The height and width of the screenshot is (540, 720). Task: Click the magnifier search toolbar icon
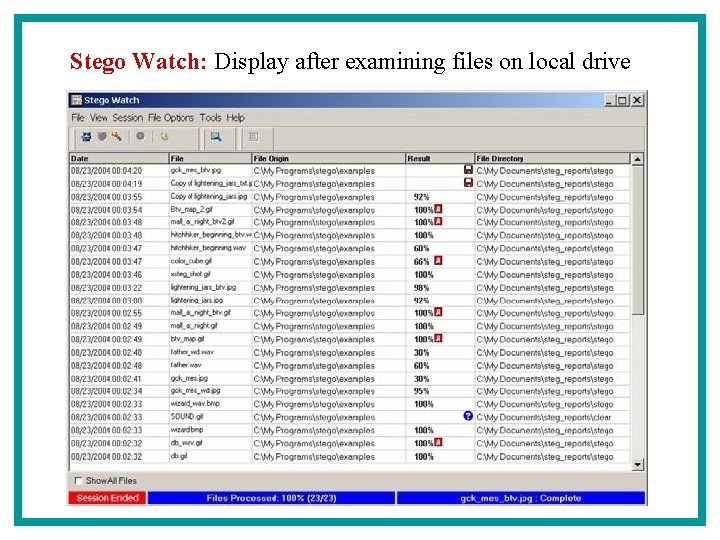(x=216, y=136)
